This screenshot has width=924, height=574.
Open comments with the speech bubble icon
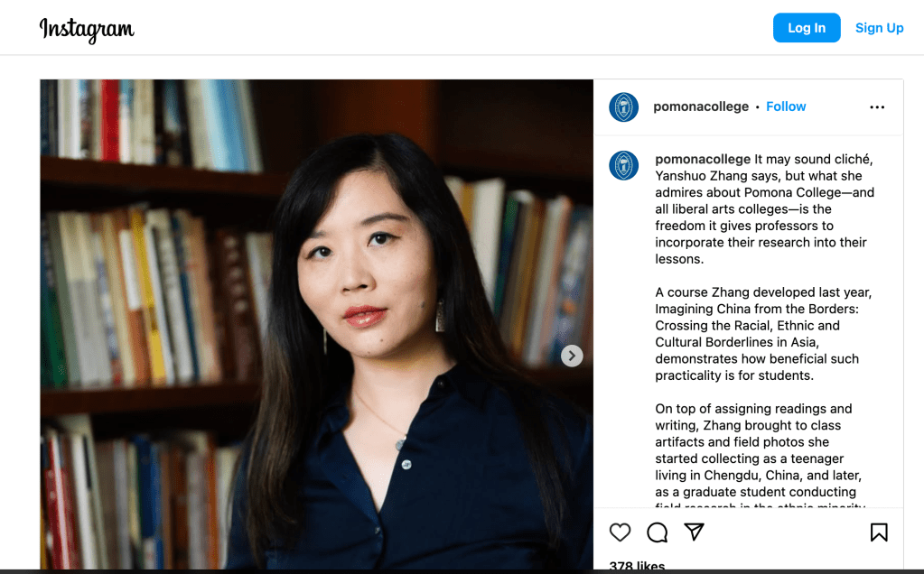coord(657,532)
